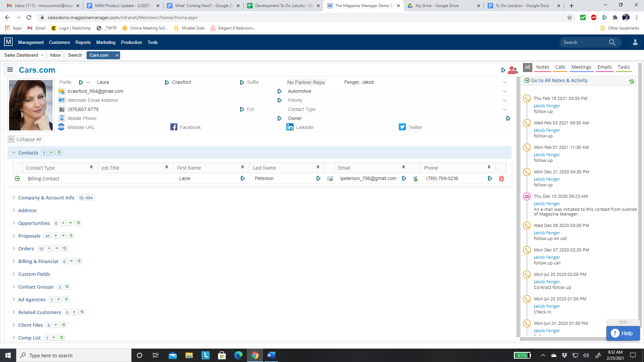Screen dimensions: 644x362
Task: Switch to the Calls activity tab
Action: (x=560, y=67)
